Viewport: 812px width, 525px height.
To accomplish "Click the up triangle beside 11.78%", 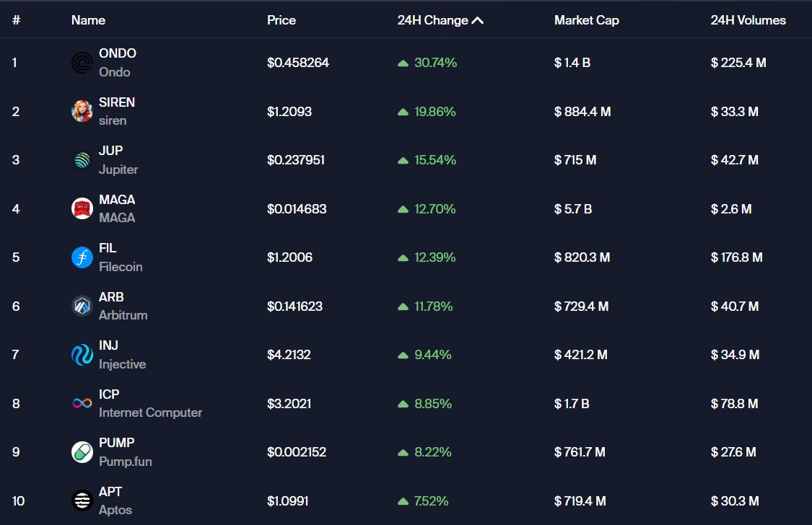I will coord(403,306).
